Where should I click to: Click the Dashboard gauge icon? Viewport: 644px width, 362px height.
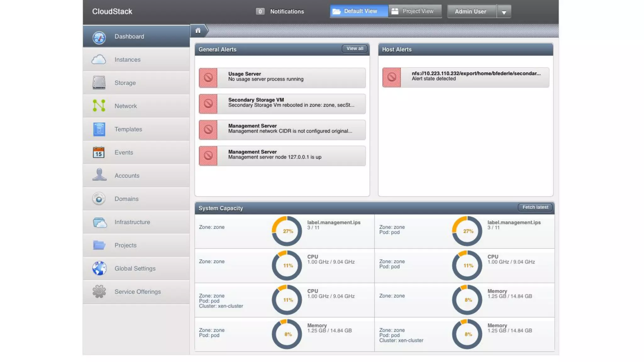pos(99,37)
